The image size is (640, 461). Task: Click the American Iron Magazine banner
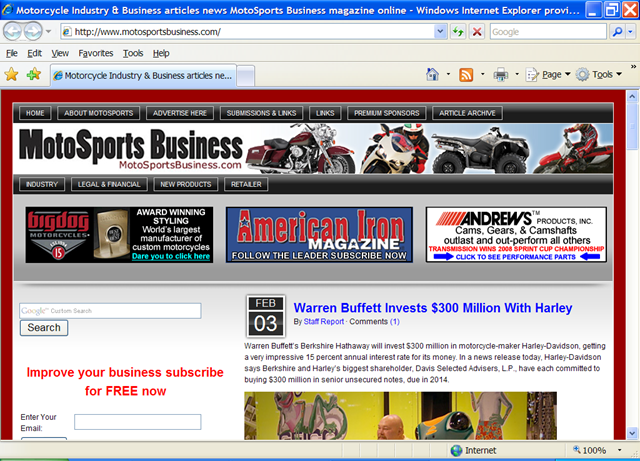click(x=319, y=235)
